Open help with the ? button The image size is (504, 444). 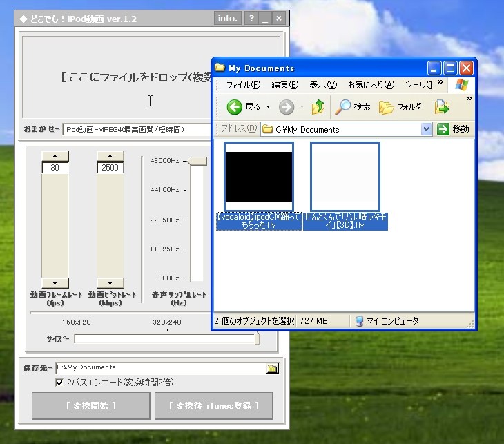251,19
